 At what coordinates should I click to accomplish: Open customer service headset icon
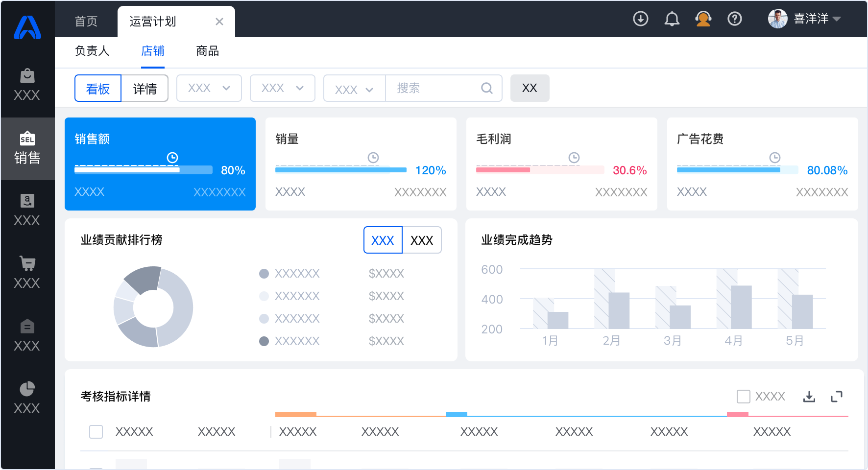tap(703, 19)
